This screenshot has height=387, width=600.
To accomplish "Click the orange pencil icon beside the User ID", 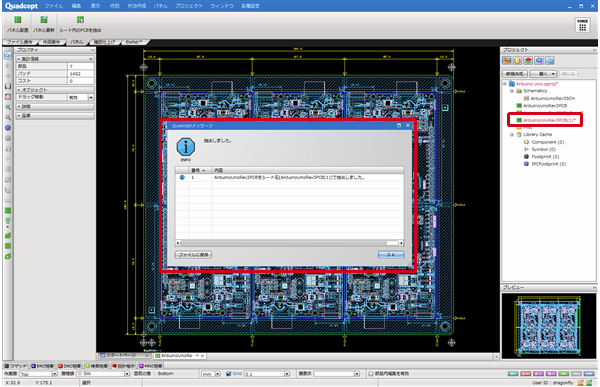I will pyautogui.click(x=580, y=382).
